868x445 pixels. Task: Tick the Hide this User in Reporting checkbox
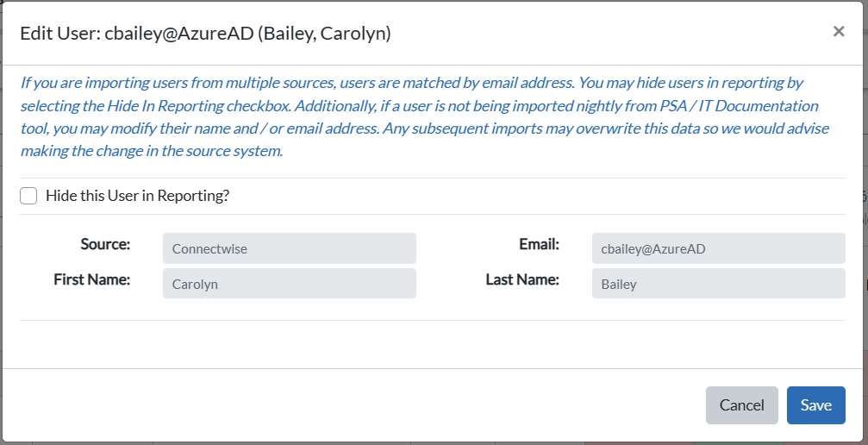tap(28, 196)
